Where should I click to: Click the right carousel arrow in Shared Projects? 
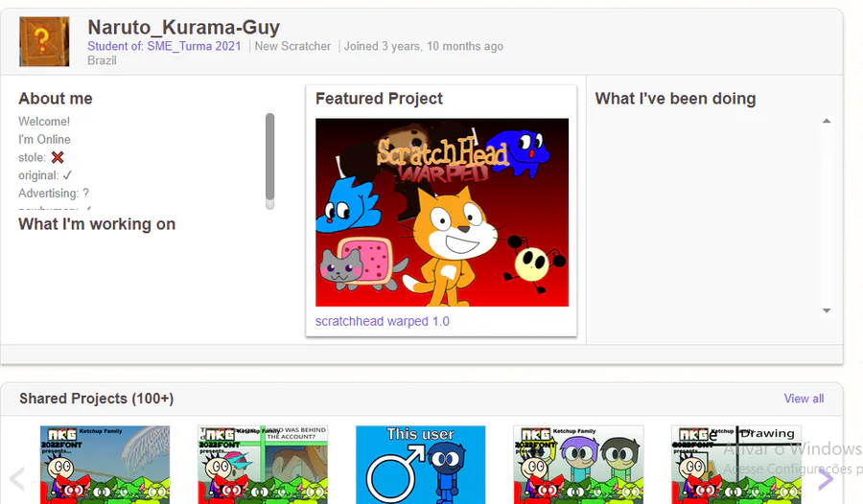point(826,478)
